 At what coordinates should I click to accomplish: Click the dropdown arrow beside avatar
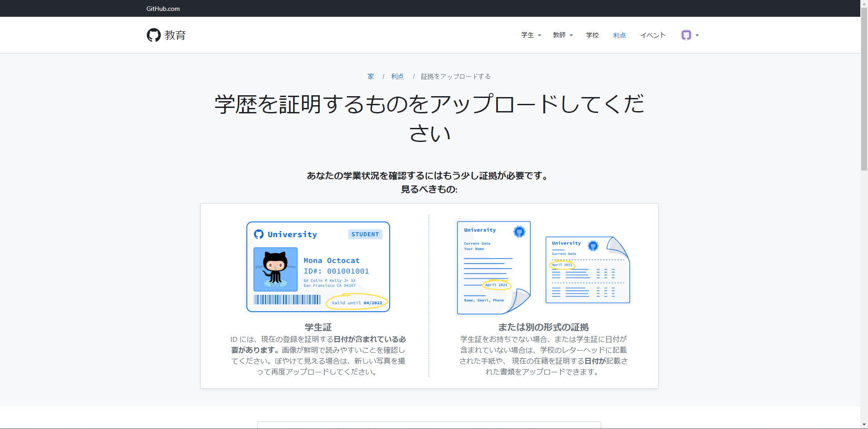[697, 35]
